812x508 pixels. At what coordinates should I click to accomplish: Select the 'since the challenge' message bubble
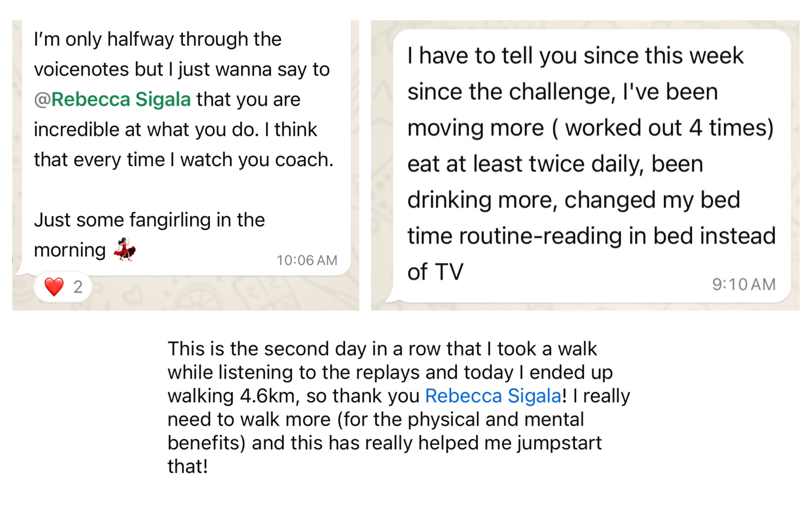(592, 166)
